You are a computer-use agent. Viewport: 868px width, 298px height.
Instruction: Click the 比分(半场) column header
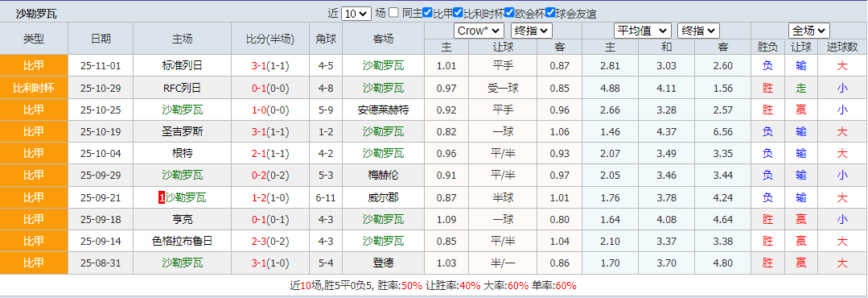(x=270, y=39)
